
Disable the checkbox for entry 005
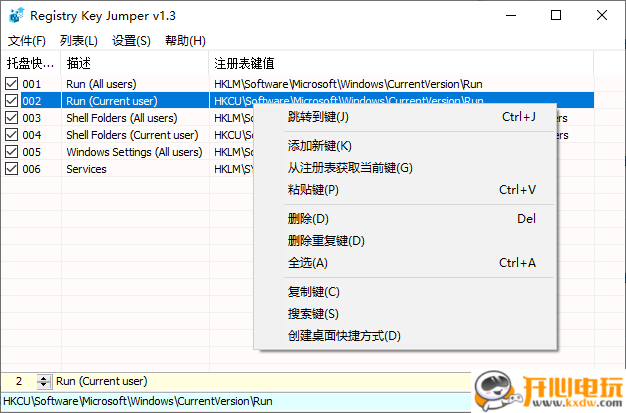click(12, 152)
